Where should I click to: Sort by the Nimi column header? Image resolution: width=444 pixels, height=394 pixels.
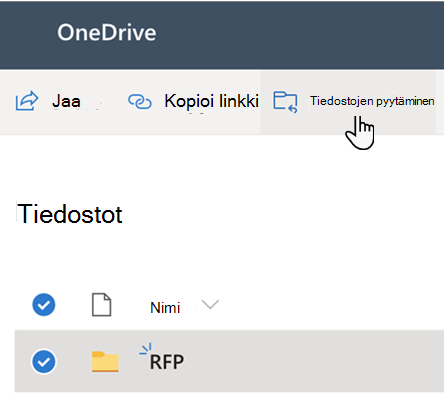click(x=165, y=307)
